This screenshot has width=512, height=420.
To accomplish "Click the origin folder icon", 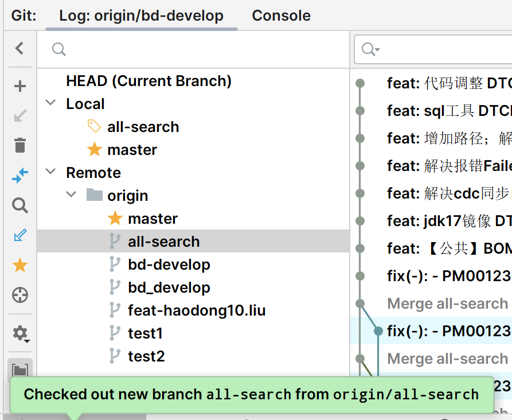I will [x=95, y=195].
